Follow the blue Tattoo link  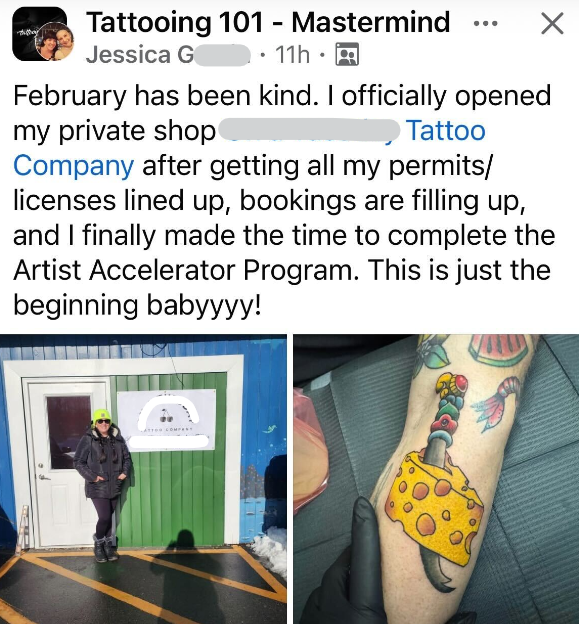(446, 131)
